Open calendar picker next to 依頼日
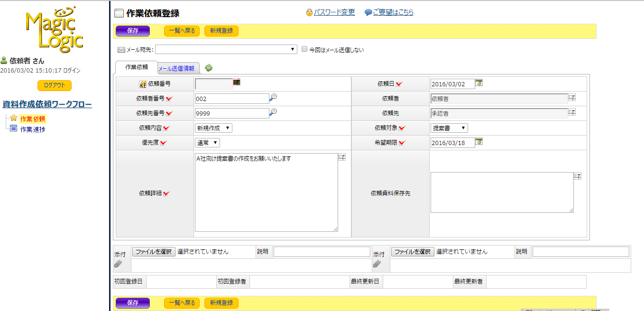Screen dimensions: 644x311 (x=479, y=83)
